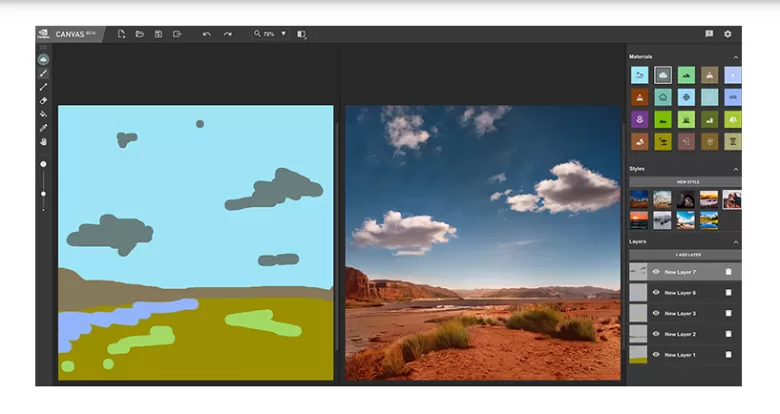Pick the teal house-shaped material
780x414 pixels.
(x=663, y=98)
